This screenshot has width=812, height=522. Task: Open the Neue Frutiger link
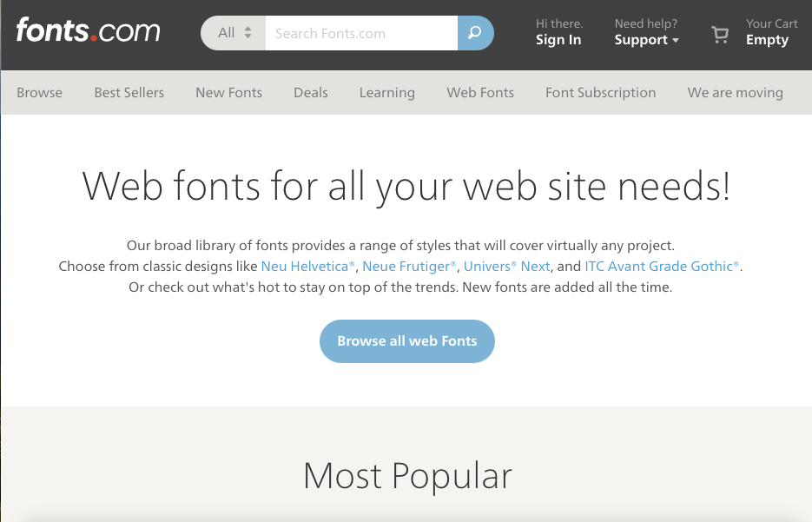click(409, 266)
